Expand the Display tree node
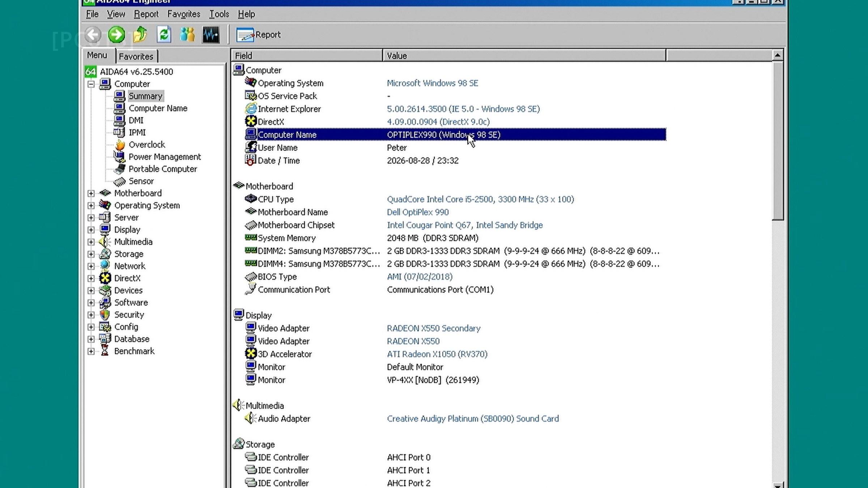The width and height of the screenshot is (868, 488). click(91, 230)
